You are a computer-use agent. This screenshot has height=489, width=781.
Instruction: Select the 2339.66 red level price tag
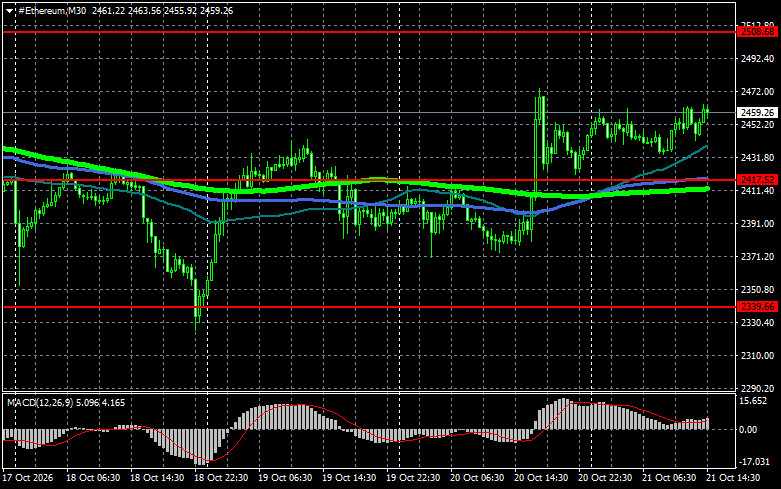click(757, 307)
